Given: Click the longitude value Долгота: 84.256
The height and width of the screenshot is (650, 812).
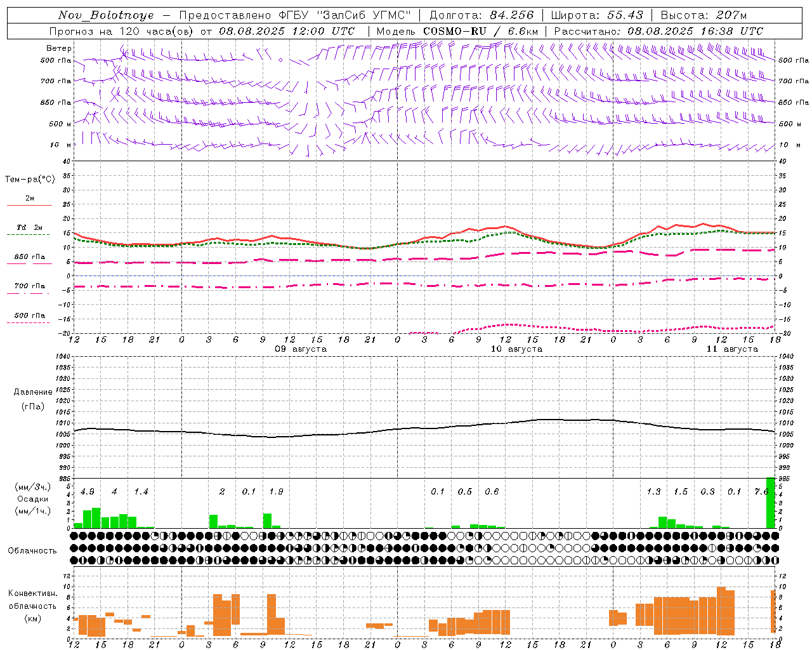Looking at the screenshot, I should click(x=481, y=15).
